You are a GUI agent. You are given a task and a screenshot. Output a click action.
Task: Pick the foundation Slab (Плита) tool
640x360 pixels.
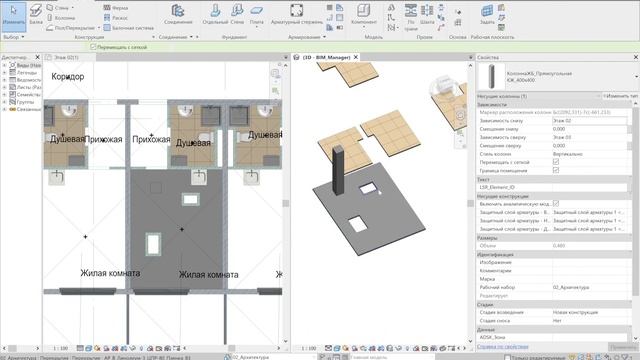[257, 15]
